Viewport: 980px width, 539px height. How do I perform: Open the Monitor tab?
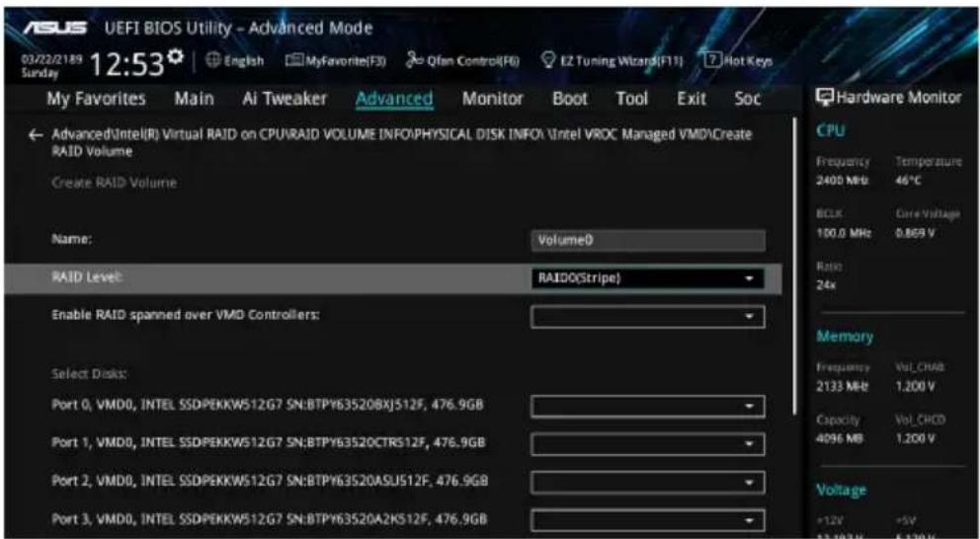tap(493, 99)
